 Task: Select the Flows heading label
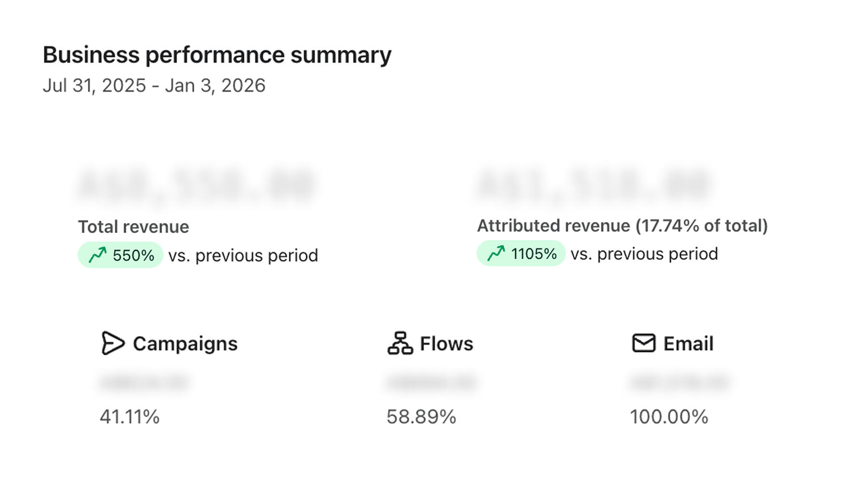click(x=447, y=344)
